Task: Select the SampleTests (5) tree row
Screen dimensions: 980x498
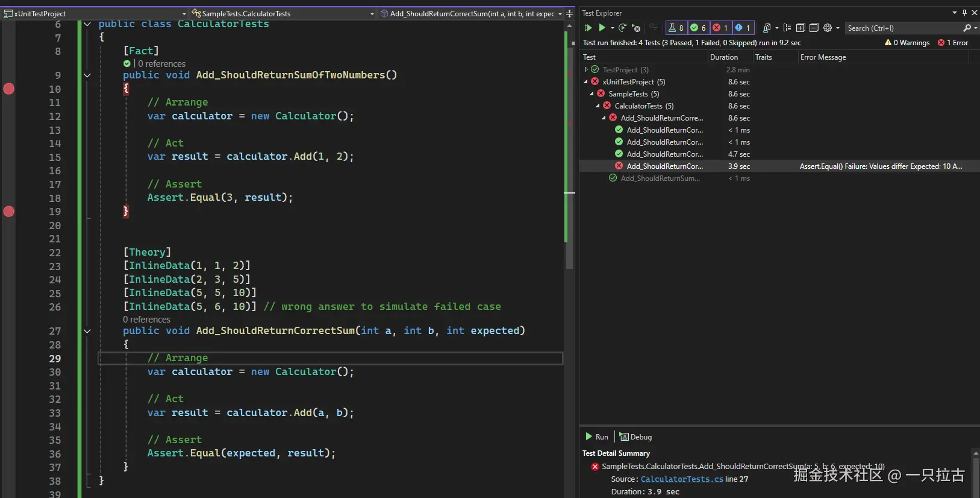Action: coord(779,93)
